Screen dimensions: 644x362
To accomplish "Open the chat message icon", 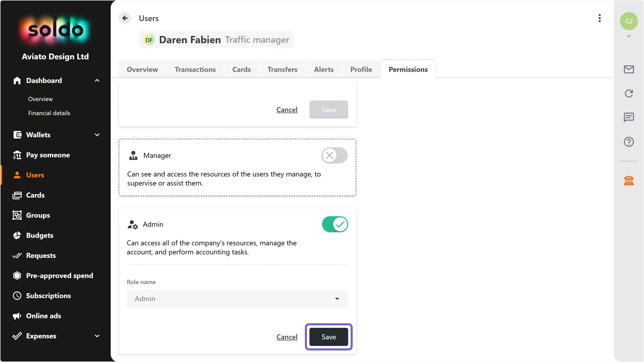I will [x=629, y=117].
